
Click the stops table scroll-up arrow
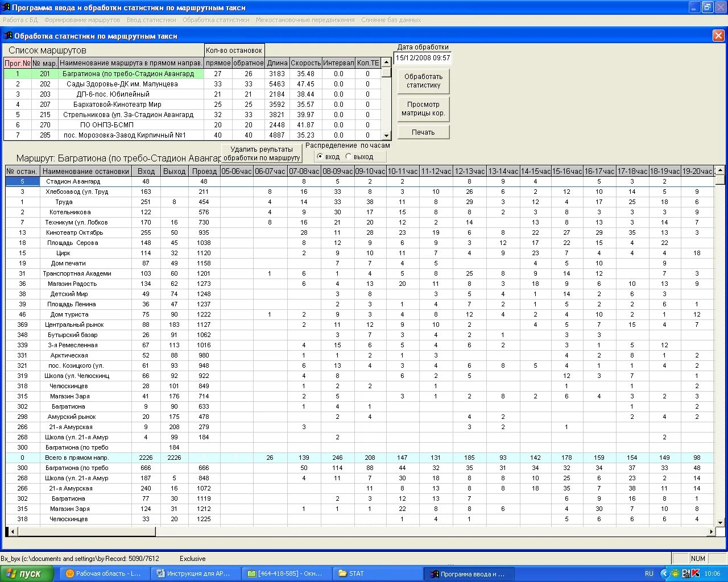(x=720, y=171)
